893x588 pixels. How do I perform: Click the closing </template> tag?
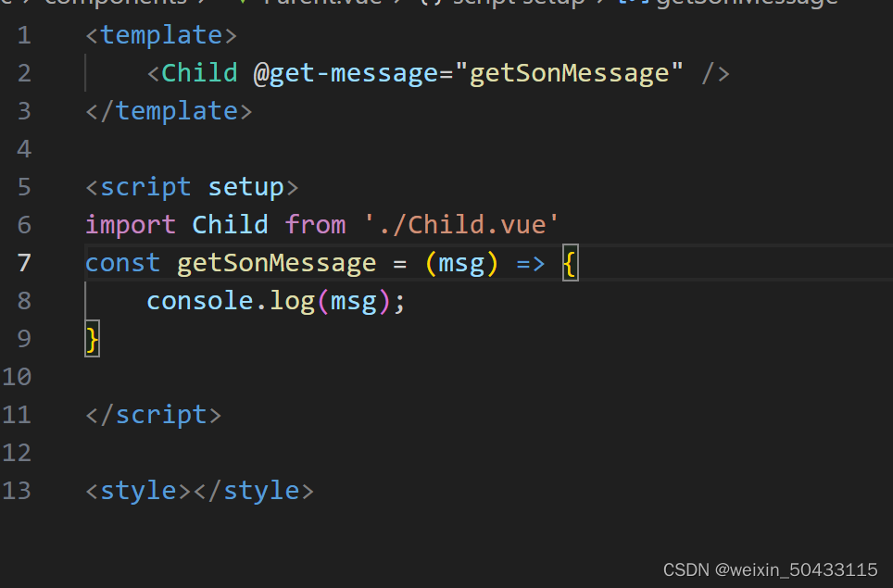[169, 111]
